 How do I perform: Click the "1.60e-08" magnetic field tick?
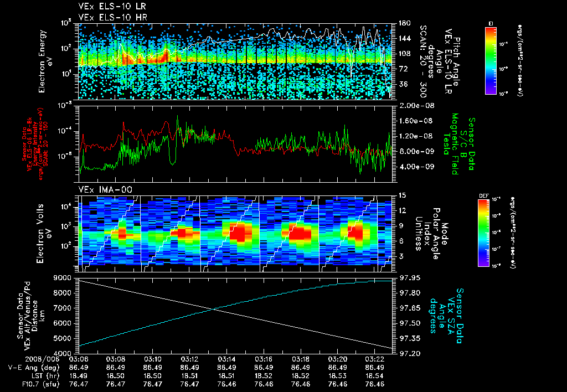coord(416,121)
